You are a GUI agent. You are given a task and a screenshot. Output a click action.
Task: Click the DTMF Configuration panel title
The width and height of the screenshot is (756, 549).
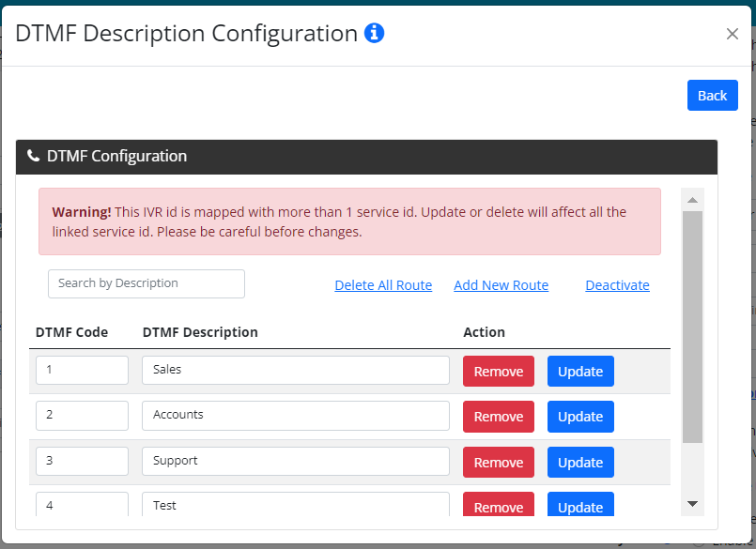pos(116,156)
